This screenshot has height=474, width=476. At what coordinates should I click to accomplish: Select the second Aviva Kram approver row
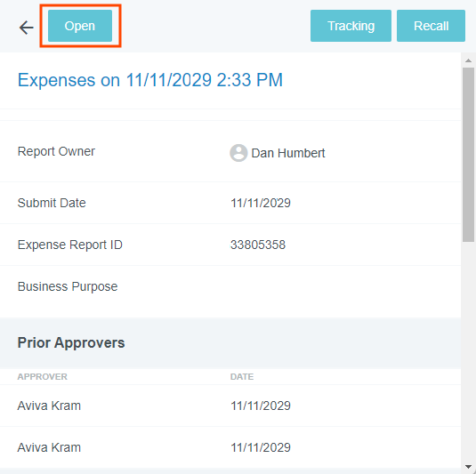[x=230, y=447]
